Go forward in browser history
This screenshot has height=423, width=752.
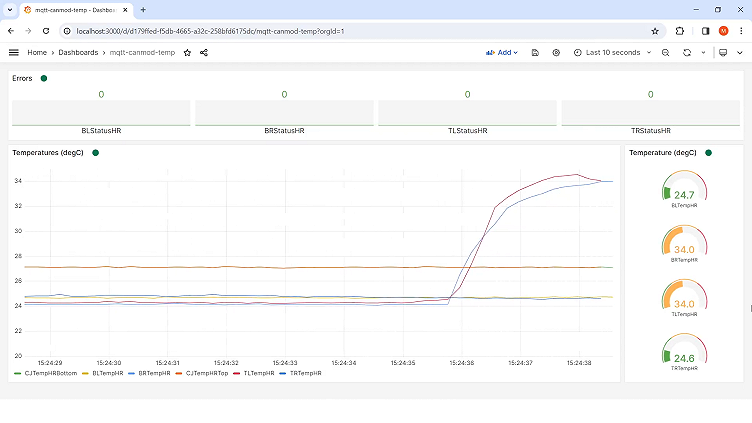pos(28,31)
